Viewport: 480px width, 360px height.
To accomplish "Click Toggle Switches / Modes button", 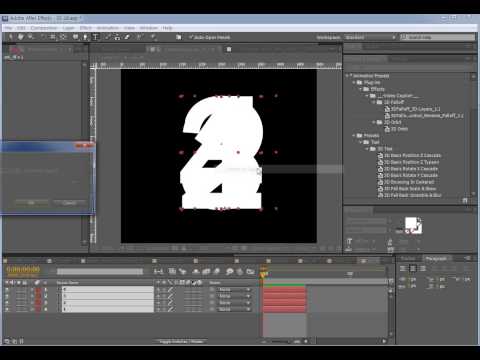I will [181, 341].
